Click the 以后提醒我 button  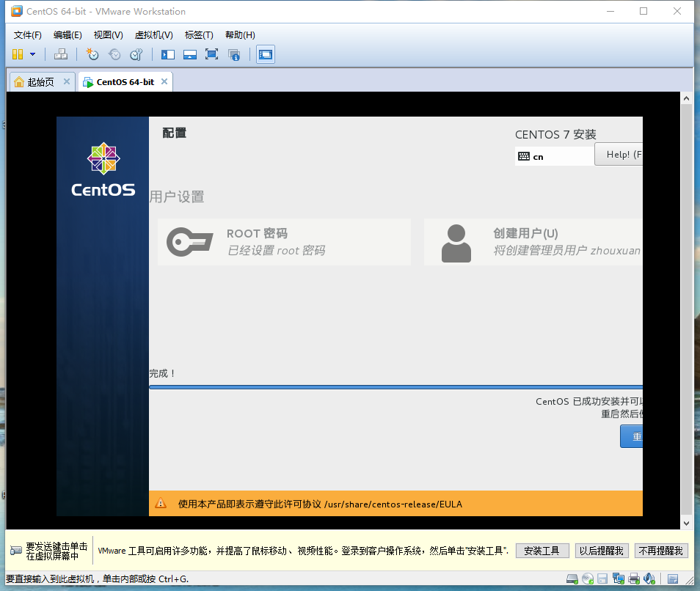(x=602, y=551)
